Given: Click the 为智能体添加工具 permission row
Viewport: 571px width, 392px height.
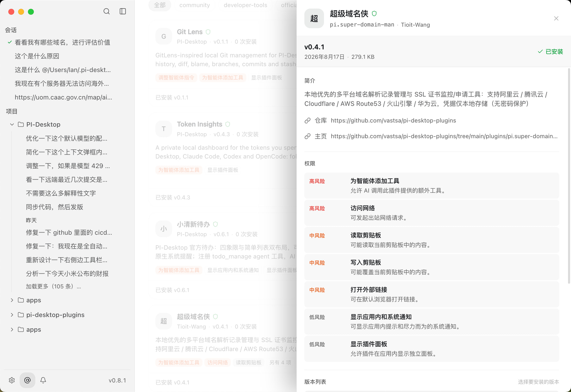Looking at the screenshot, I should [432, 185].
